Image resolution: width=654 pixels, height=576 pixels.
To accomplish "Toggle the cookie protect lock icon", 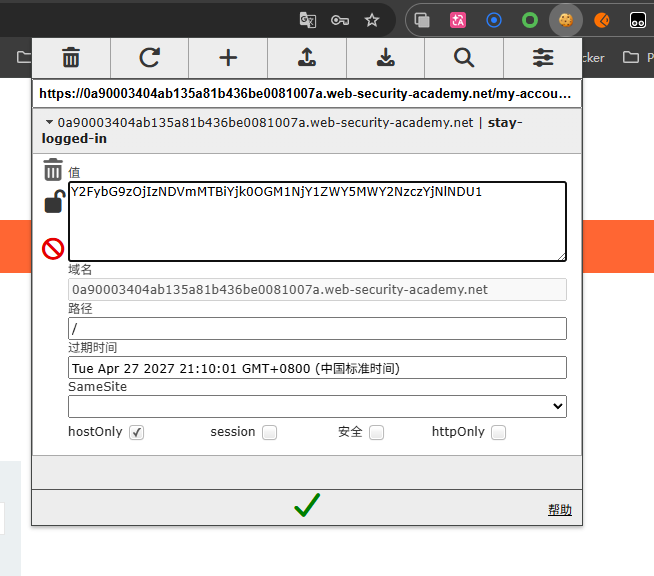I will tap(53, 203).
